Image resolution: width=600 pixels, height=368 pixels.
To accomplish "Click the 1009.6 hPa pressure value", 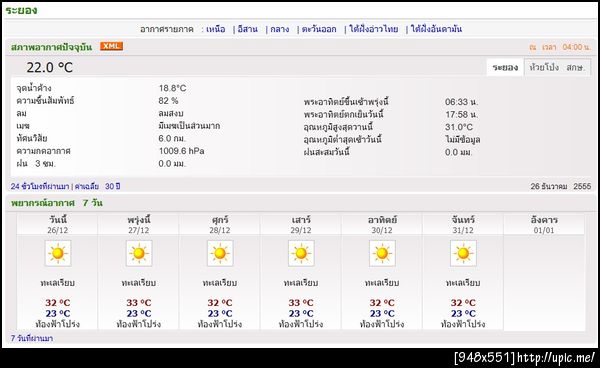I will click(181, 151).
